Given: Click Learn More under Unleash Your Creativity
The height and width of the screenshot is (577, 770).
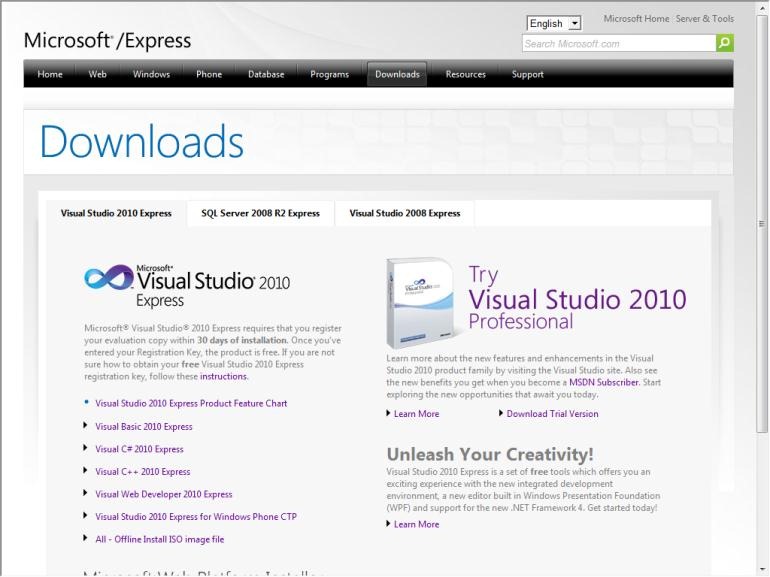Looking at the screenshot, I should coord(416,524).
